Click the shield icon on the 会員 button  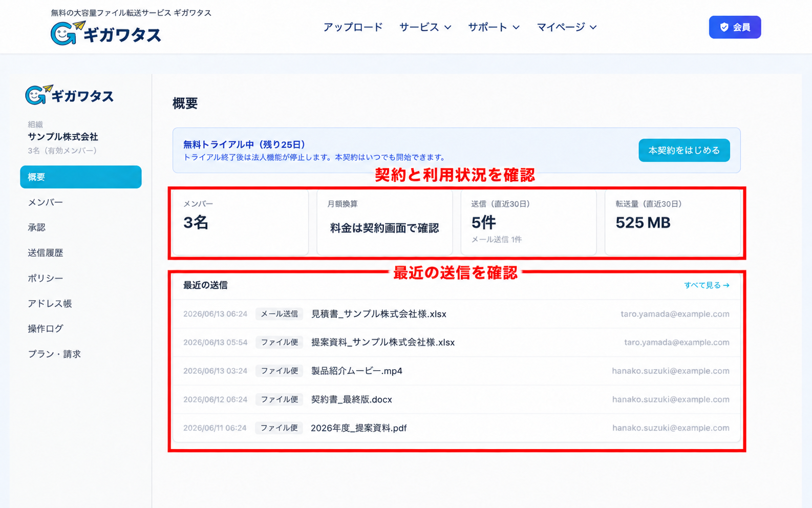tap(724, 27)
